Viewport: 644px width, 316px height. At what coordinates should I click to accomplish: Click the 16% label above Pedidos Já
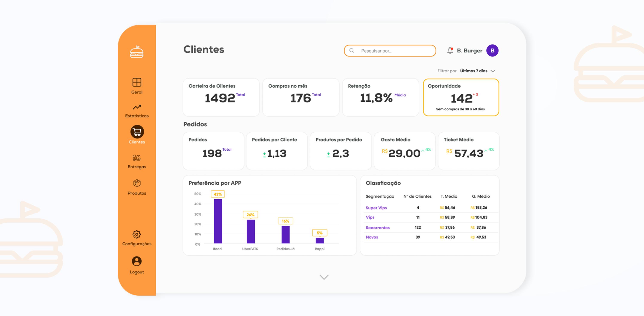(286, 221)
